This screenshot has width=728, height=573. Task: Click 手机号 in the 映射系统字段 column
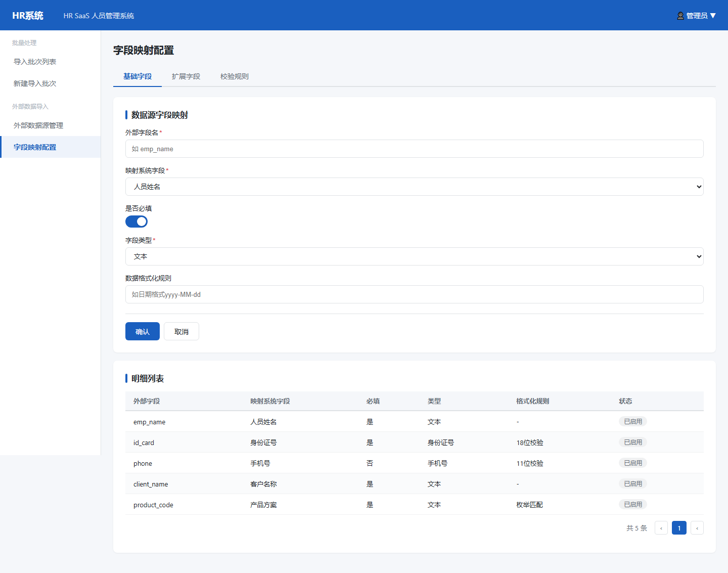(260, 463)
